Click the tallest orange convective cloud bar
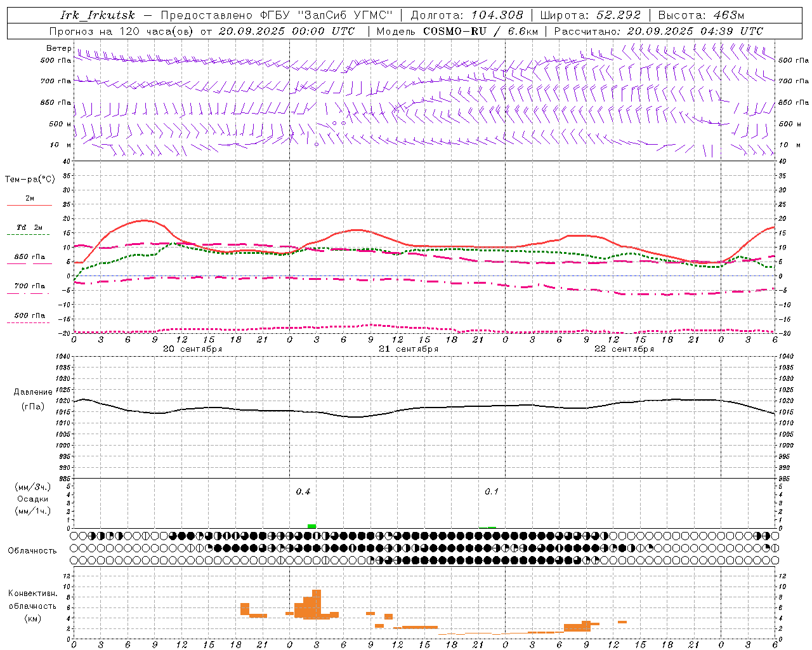Image resolution: width=812 pixels, height=650 pixels. pyautogui.click(x=317, y=604)
